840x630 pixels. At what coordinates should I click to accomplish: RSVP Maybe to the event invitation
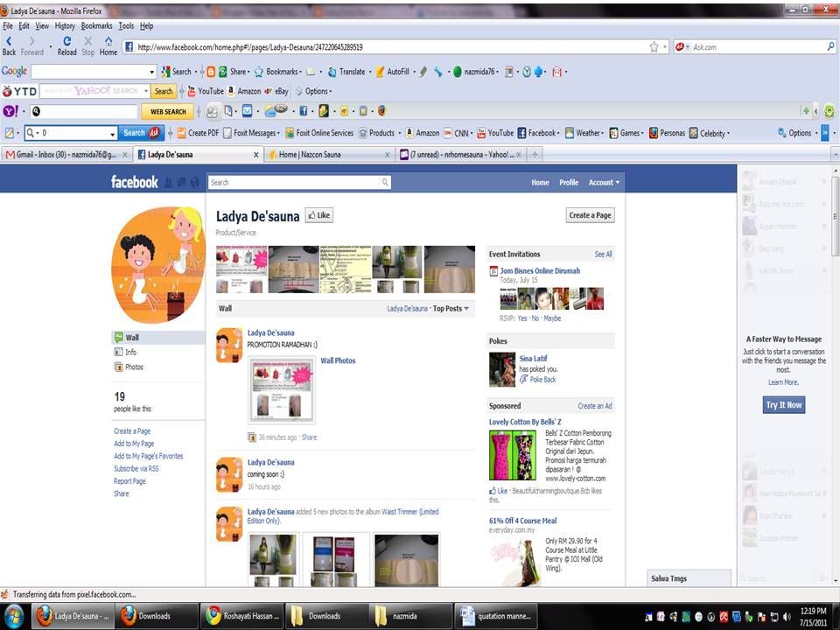[552, 318]
